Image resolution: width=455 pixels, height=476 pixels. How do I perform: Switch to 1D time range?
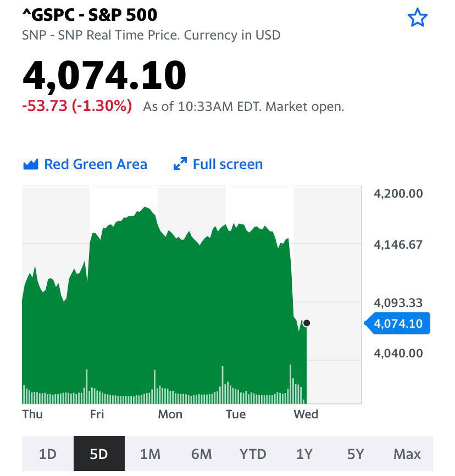click(48, 454)
